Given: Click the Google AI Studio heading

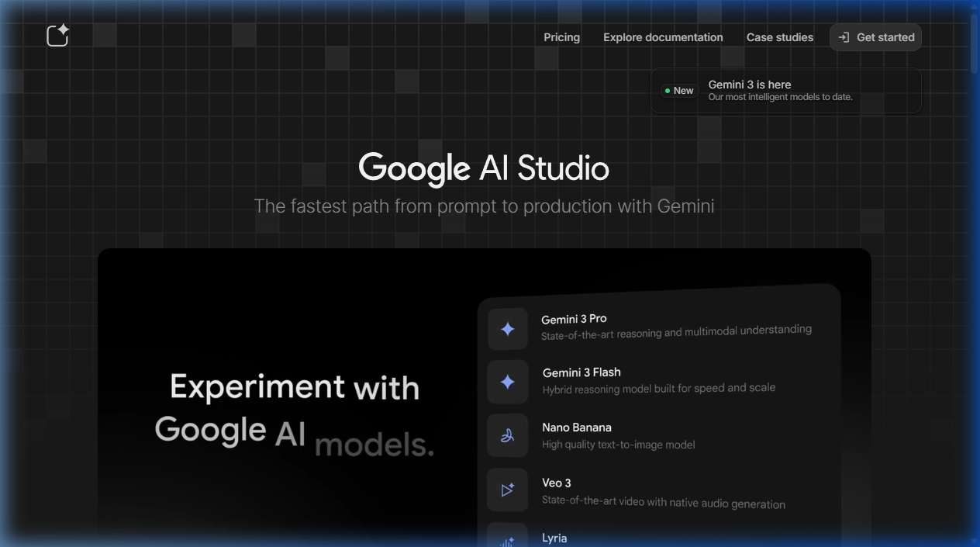Looking at the screenshot, I should [484, 168].
